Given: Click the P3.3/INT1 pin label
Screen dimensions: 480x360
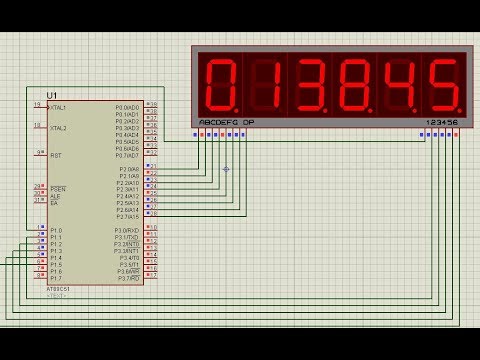Looking at the screenshot, I should coord(127,251).
